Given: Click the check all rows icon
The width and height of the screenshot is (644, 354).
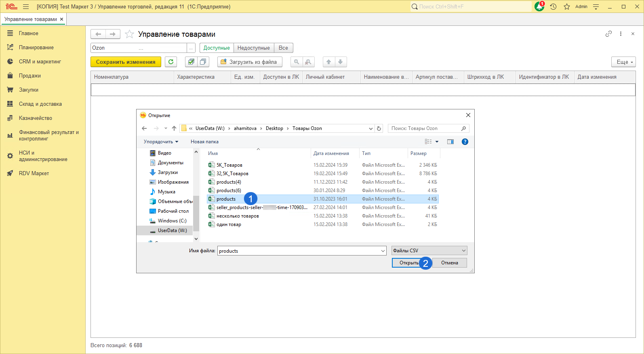Looking at the screenshot, I should coord(191,62).
